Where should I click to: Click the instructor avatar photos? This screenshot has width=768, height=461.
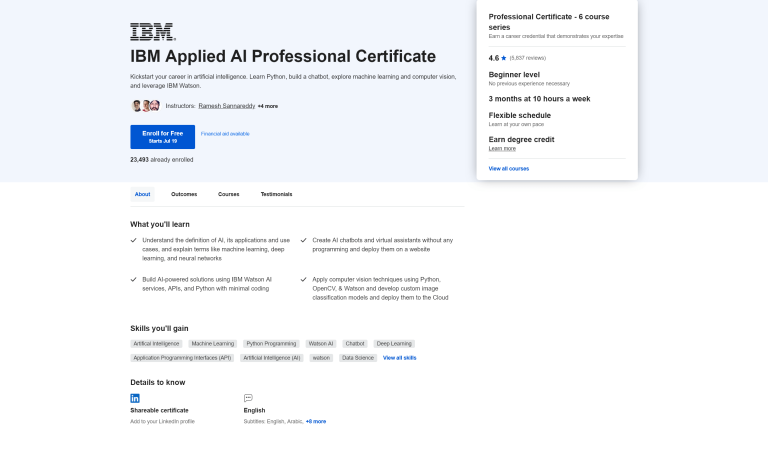[x=145, y=105]
